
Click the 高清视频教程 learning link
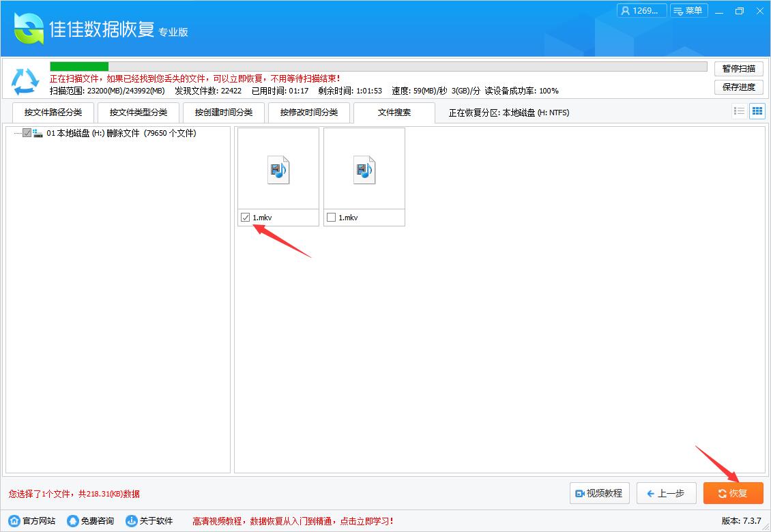click(x=293, y=521)
